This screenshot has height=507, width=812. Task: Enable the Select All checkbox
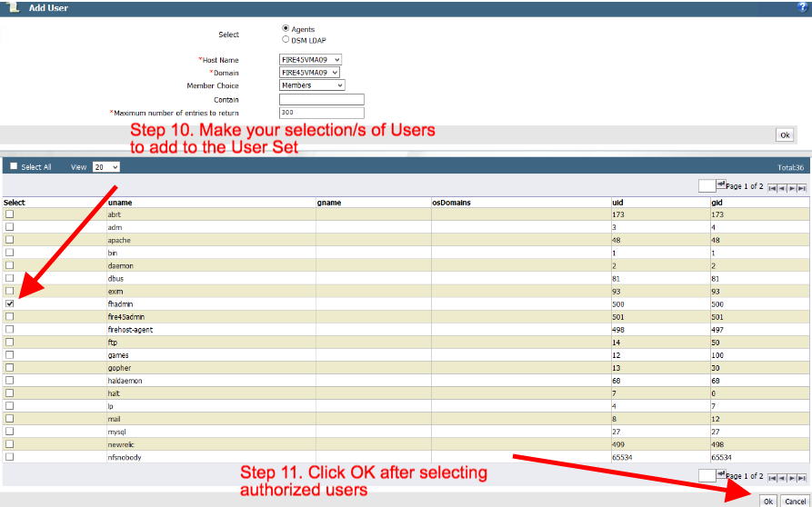point(14,167)
